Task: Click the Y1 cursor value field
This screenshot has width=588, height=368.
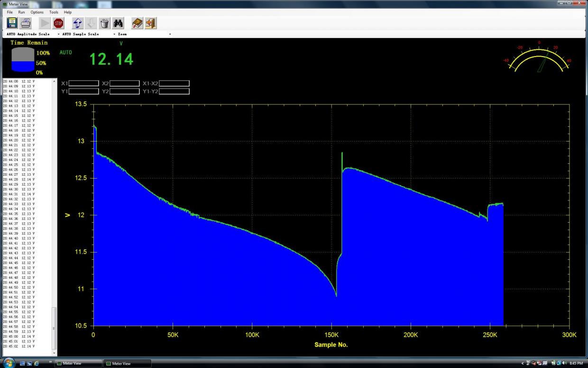Action: [x=84, y=91]
